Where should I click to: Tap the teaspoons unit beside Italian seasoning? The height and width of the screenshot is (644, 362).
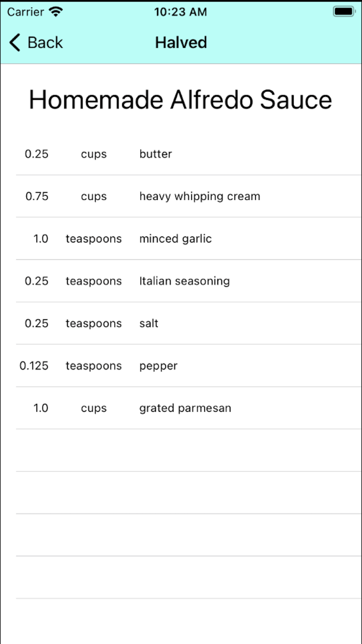[94, 281]
